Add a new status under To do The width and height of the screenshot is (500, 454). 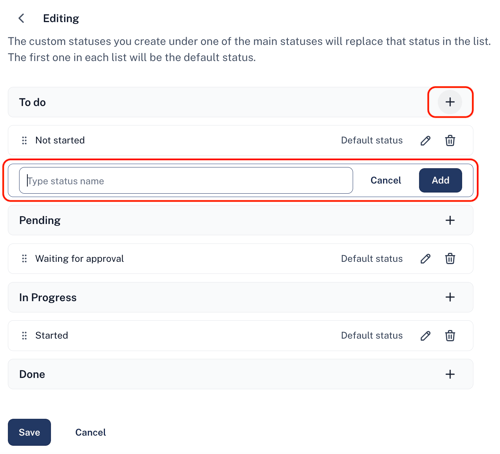point(450,102)
